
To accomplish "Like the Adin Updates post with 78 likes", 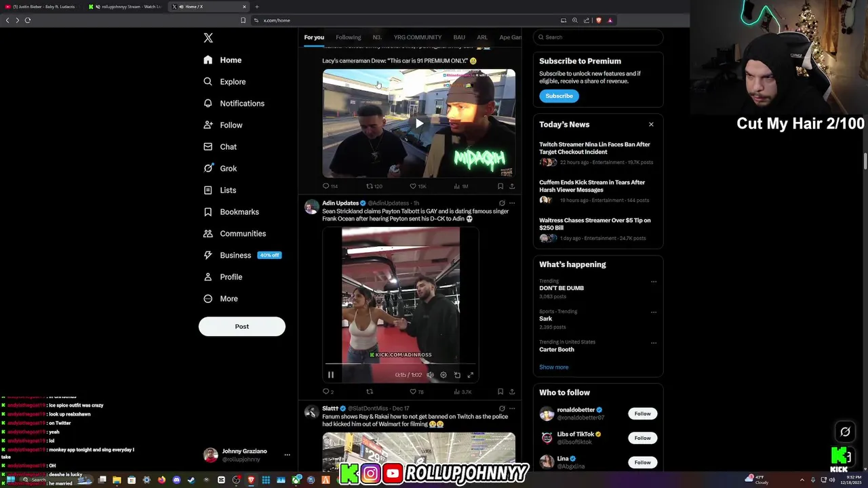I will point(416,392).
